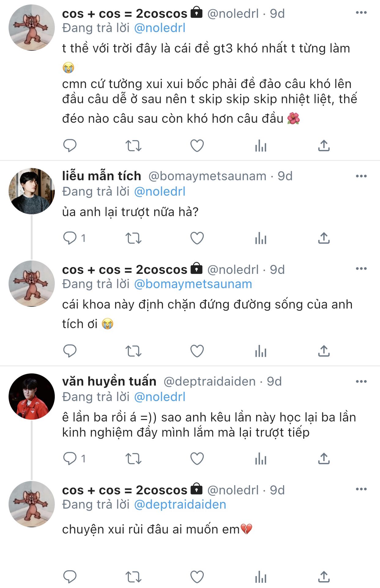Open liễu mẫn tích's profile name
Screen dimensions: 380x588
click(102, 176)
